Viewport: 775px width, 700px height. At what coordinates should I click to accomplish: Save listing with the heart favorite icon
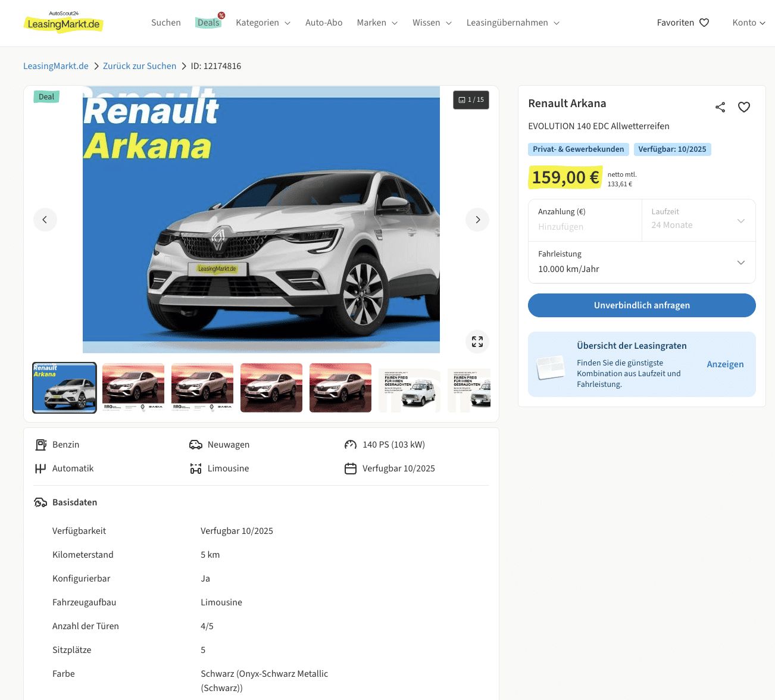744,107
